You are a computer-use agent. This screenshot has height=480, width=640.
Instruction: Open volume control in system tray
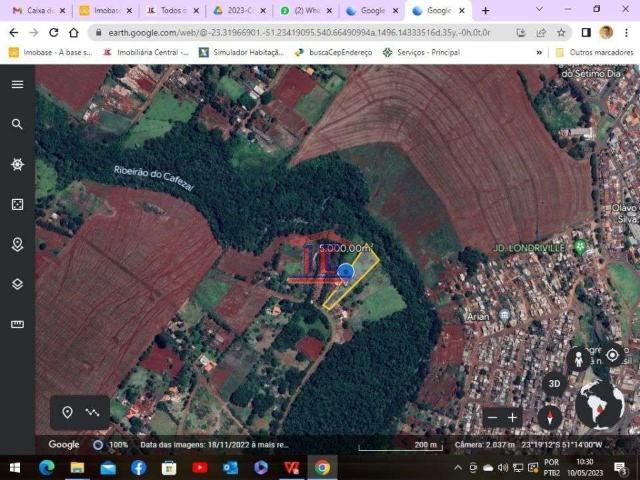point(503,467)
